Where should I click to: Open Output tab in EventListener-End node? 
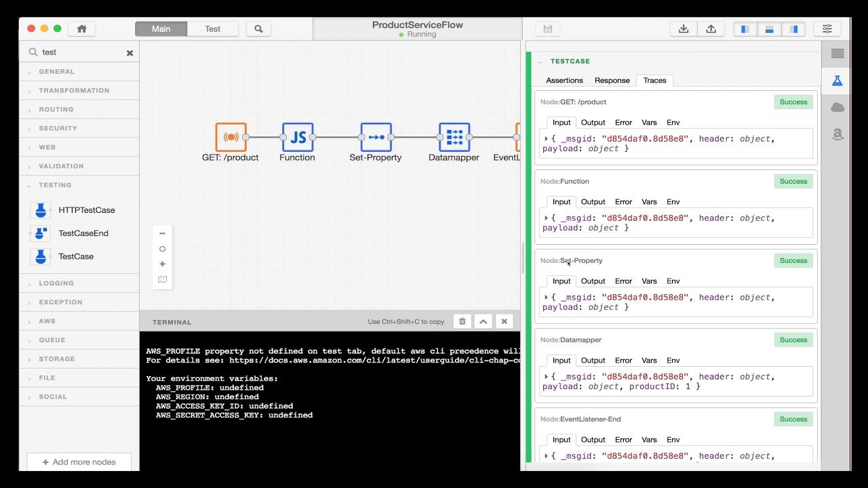pos(593,440)
